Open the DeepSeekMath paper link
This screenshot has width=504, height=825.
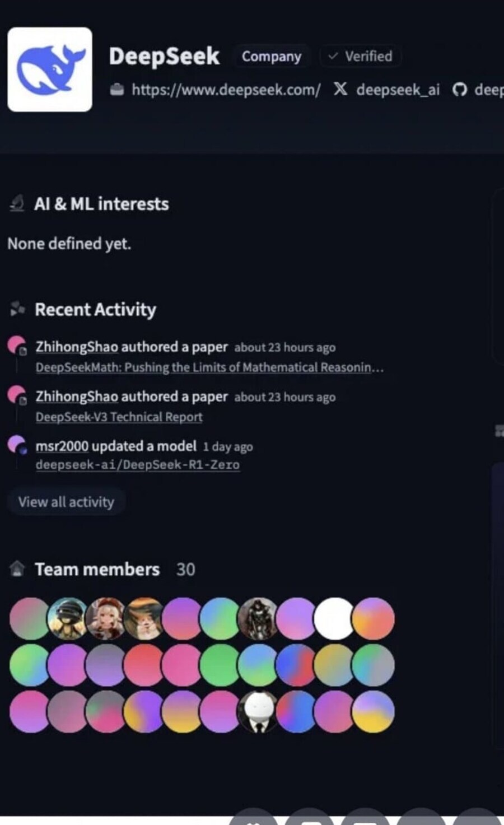pos(209,367)
